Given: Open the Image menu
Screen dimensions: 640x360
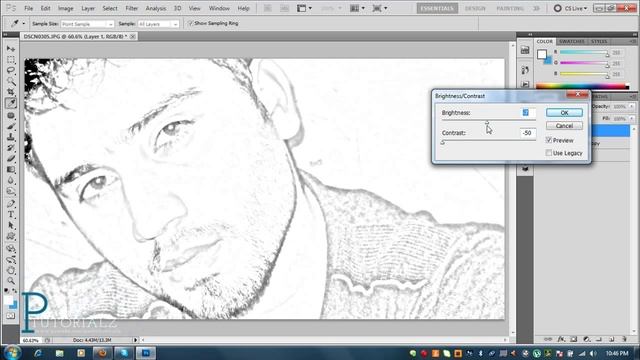Looking at the screenshot, I should (x=65, y=8).
